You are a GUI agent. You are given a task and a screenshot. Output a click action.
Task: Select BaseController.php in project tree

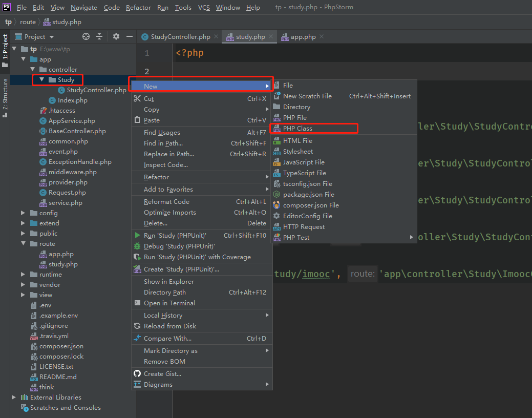click(77, 131)
